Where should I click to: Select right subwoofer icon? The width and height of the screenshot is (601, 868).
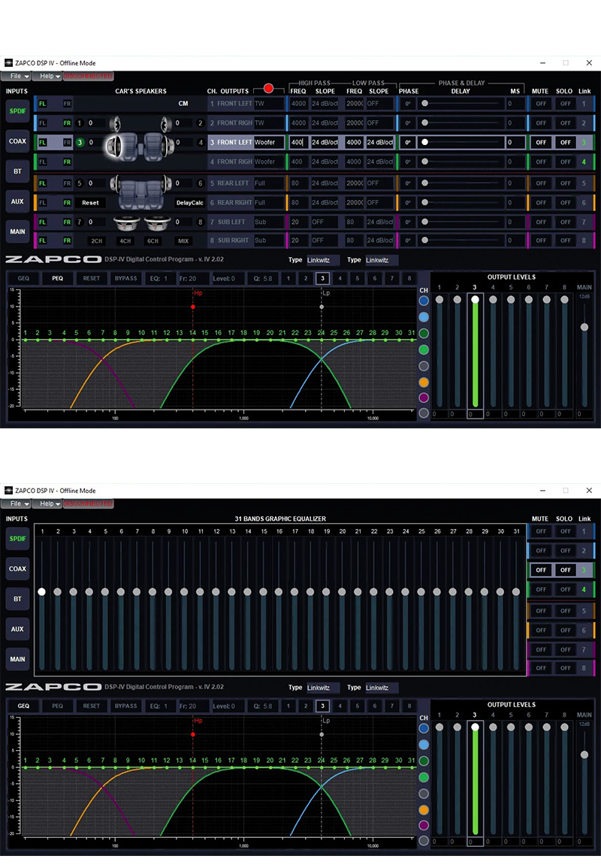coord(157,223)
